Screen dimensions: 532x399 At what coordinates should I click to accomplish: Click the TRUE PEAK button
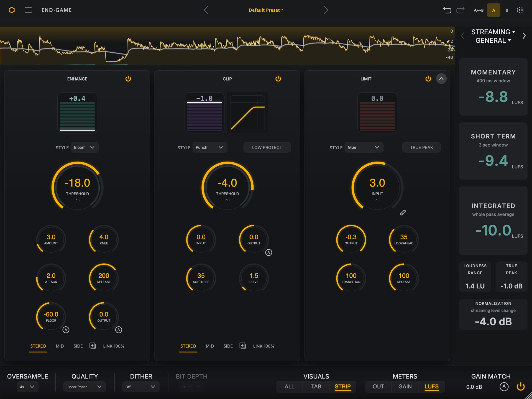click(x=421, y=147)
